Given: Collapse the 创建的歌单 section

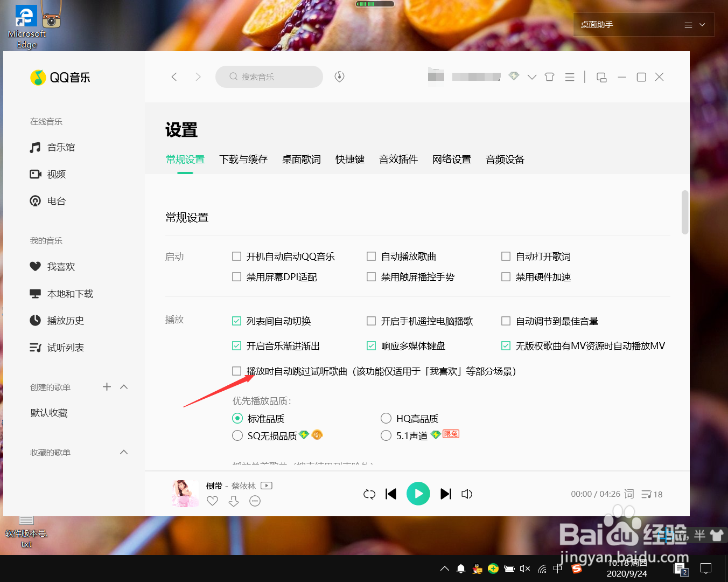Looking at the screenshot, I should (x=124, y=386).
